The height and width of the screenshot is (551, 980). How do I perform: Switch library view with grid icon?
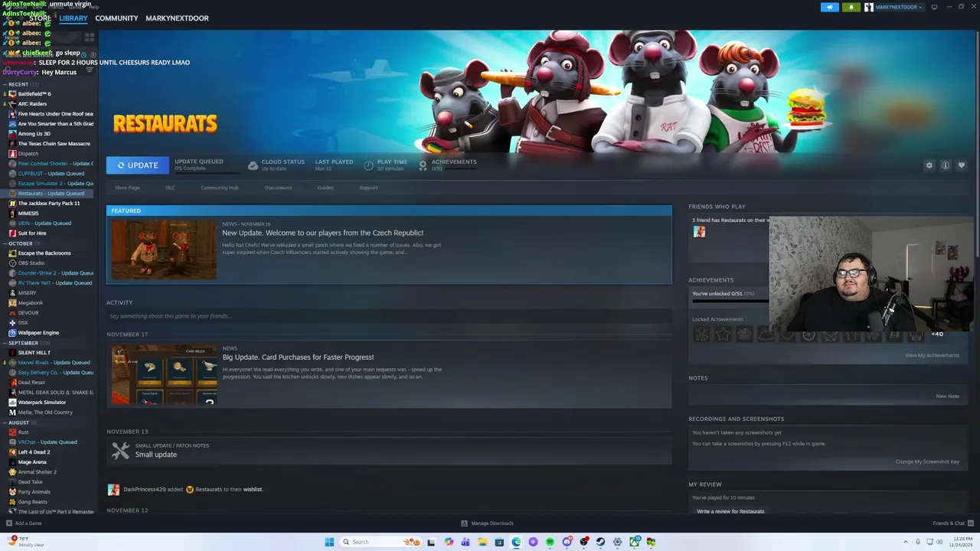pyautogui.click(x=90, y=36)
